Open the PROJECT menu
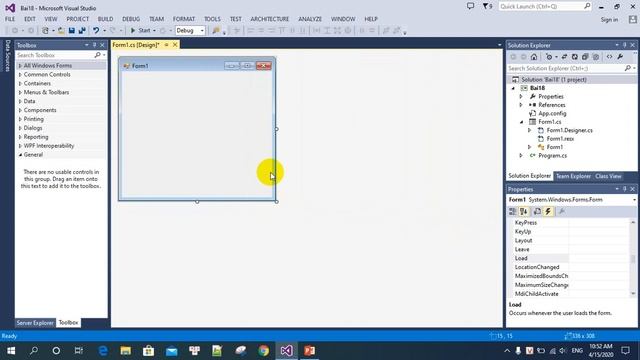This screenshot has height=360, width=640. click(x=78, y=19)
